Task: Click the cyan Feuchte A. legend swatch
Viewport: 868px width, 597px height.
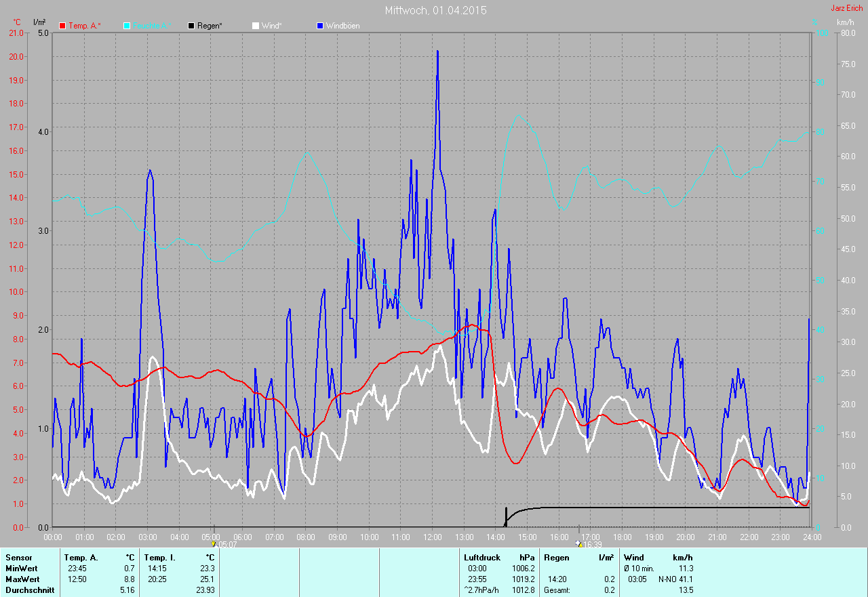Action: point(127,26)
